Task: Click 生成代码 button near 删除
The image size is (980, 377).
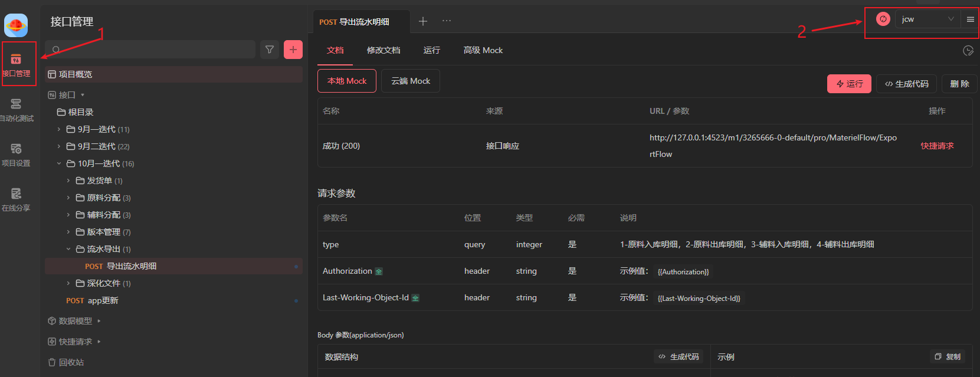Action: click(x=906, y=84)
